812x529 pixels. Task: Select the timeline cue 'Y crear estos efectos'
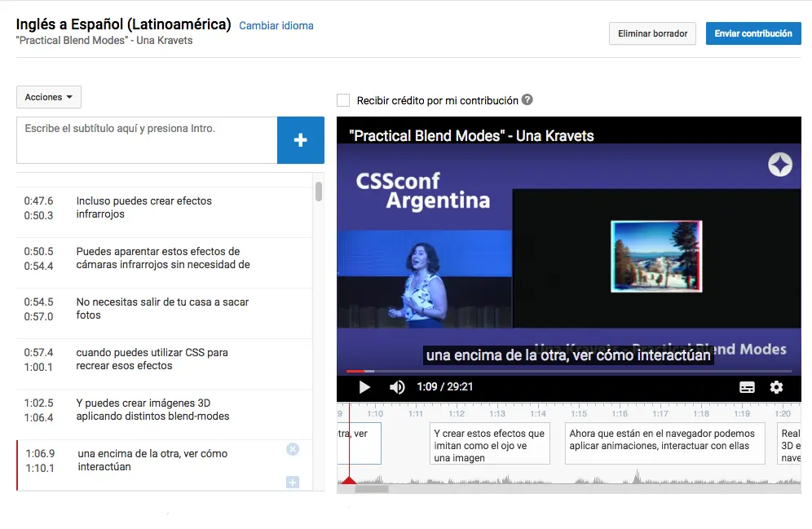489,443
